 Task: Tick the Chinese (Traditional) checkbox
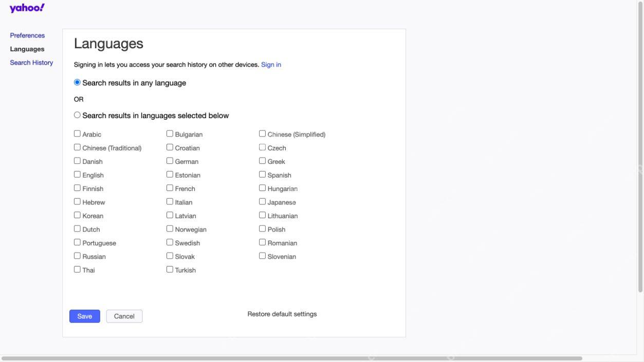pos(78,147)
